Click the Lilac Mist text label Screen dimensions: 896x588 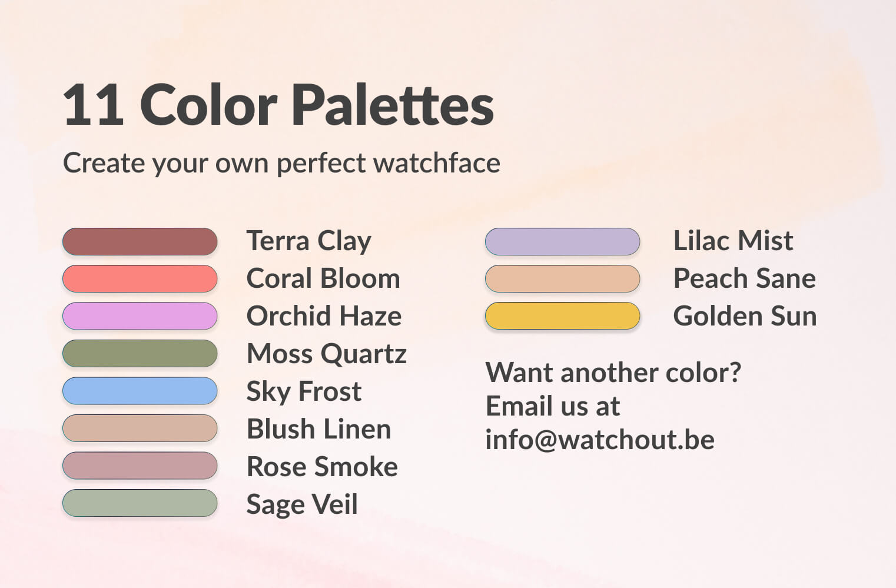click(733, 241)
